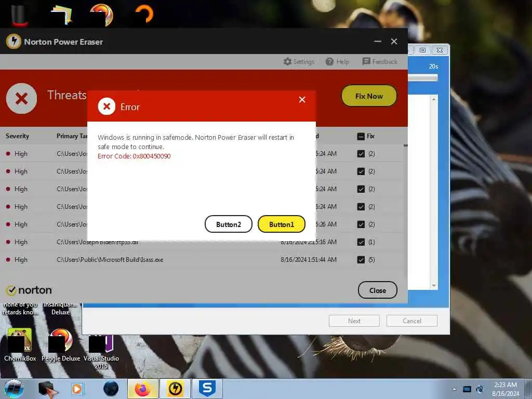This screenshot has width=532, height=399.
Task: Show hidden tray icons arrow
Action: pos(454,389)
